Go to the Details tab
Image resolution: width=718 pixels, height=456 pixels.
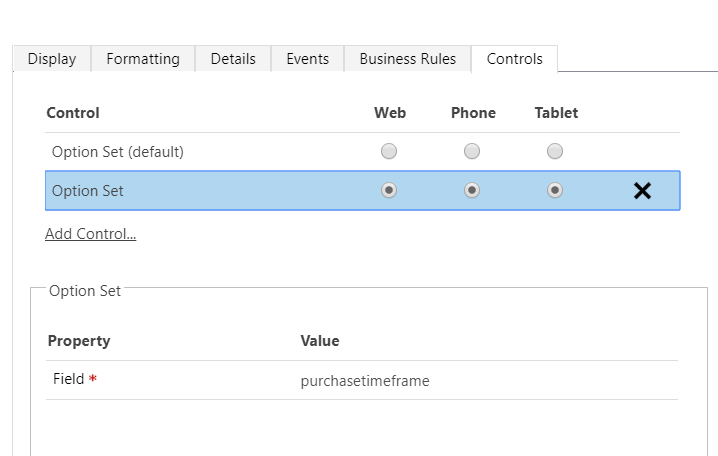(233, 59)
